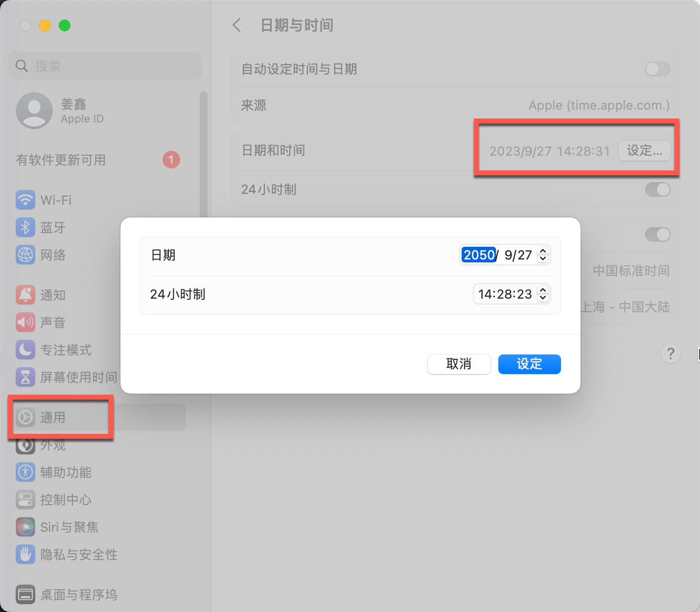The image size is (700, 612).
Task: Select the Network (网络) globe icon
Action: tap(25, 255)
